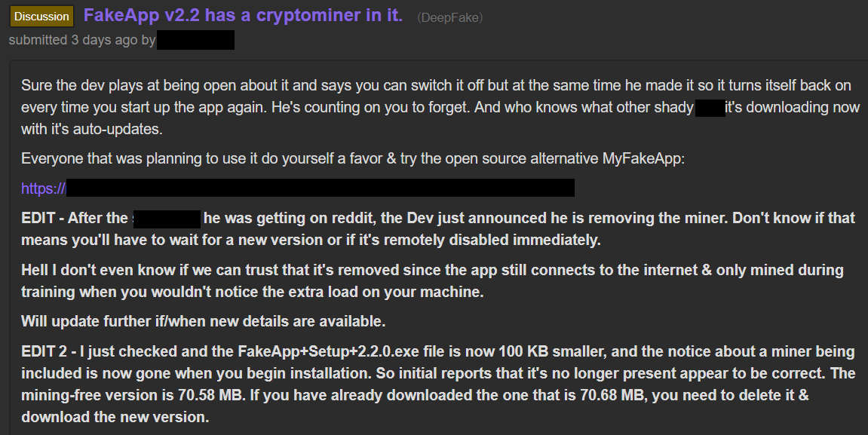Click the word "MyFakeApp:" in the post
The image size is (868, 435).
click(643, 159)
